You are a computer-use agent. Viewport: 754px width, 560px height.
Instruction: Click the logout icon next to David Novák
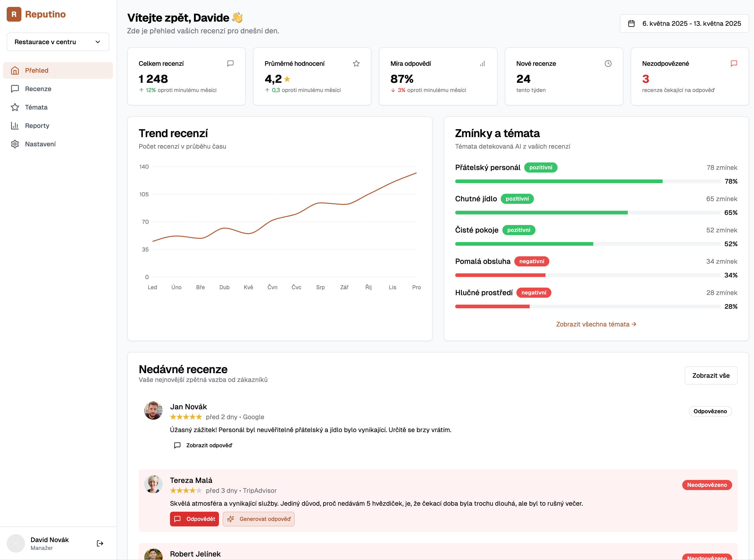(x=100, y=543)
